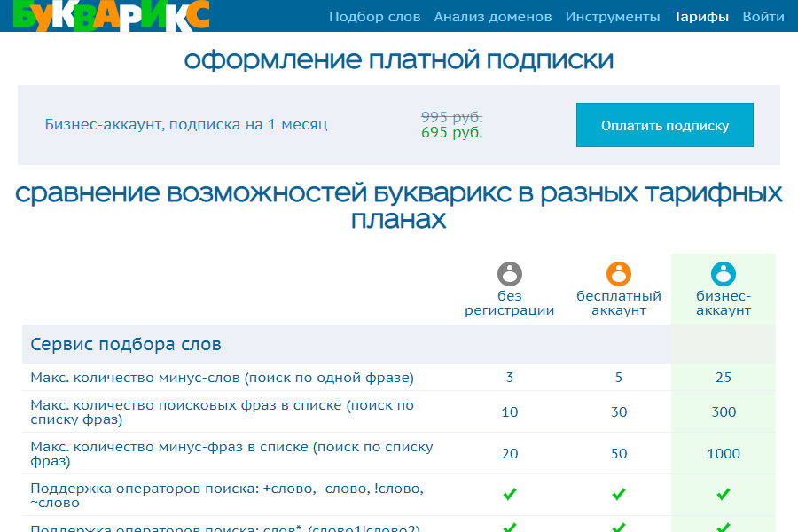Click the gray 'без регистрации' user icon
Image resolution: width=798 pixels, height=532 pixels.
click(x=510, y=273)
